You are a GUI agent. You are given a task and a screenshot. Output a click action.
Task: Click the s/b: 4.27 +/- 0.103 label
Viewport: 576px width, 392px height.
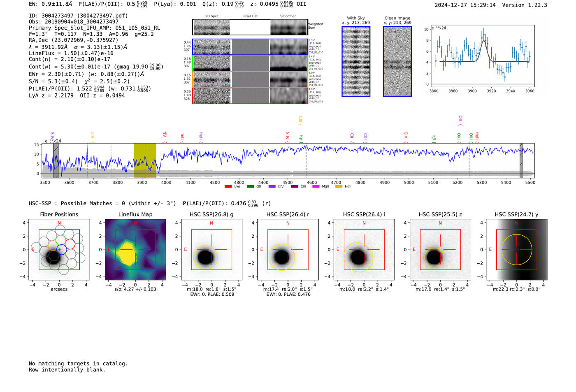[x=135, y=289]
